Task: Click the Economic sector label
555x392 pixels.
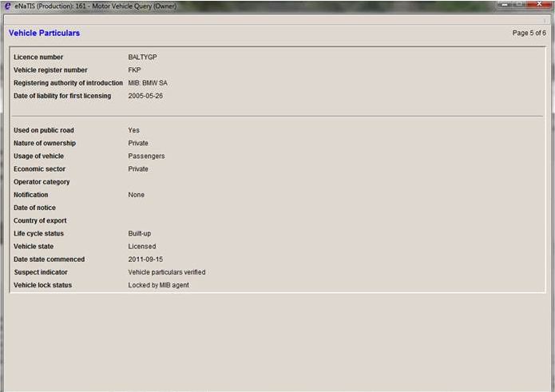Action: coord(39,168)
